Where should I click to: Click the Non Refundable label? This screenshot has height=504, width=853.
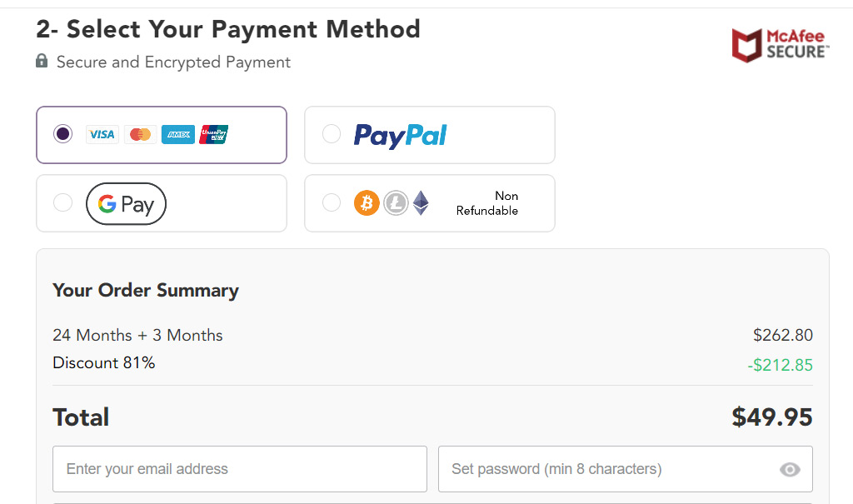point(487,203)
